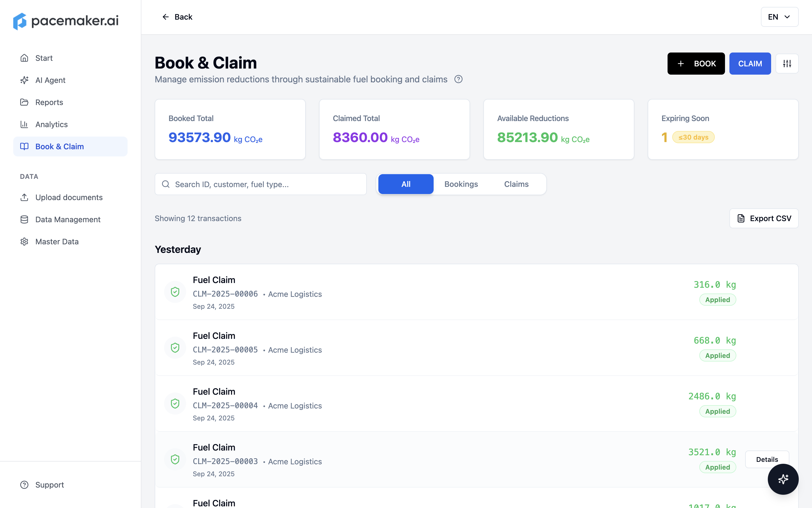Open the Analytics bar chart icon

point(24,124)
